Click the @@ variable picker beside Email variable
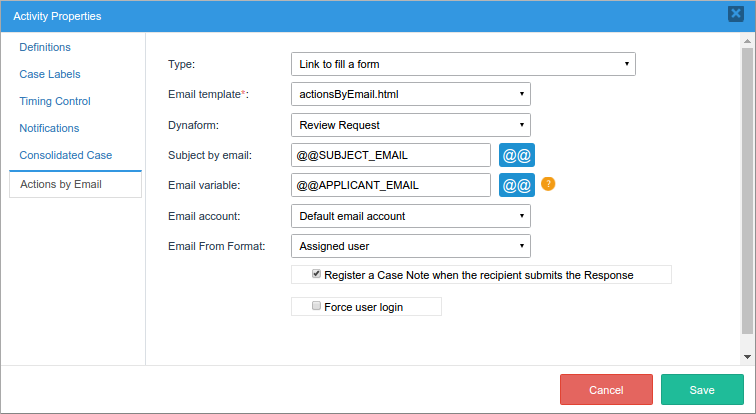Viewport: 756px width, 414px height. pyautogui.click(x=516, y=185)
